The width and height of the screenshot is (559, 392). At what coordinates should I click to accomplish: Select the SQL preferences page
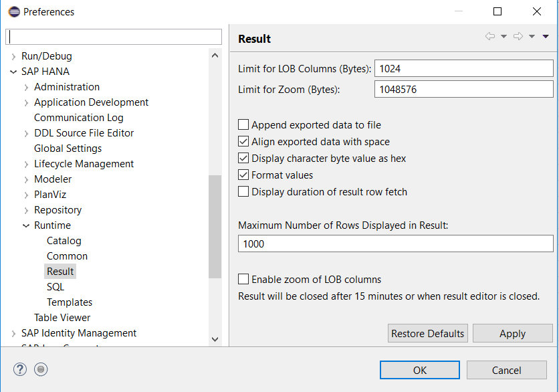[55, 286]
